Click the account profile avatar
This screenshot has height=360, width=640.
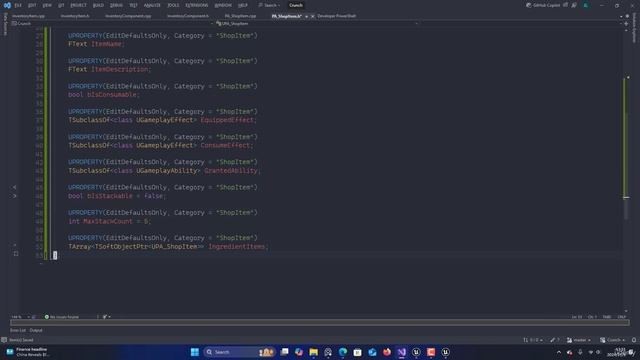click(x=586, y=5)
